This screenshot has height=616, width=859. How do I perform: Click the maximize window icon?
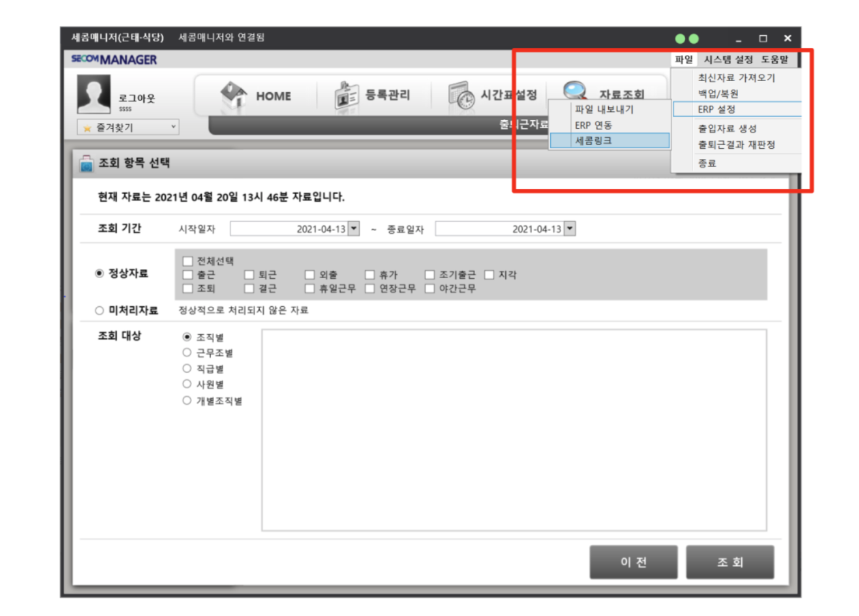(763, 38)
